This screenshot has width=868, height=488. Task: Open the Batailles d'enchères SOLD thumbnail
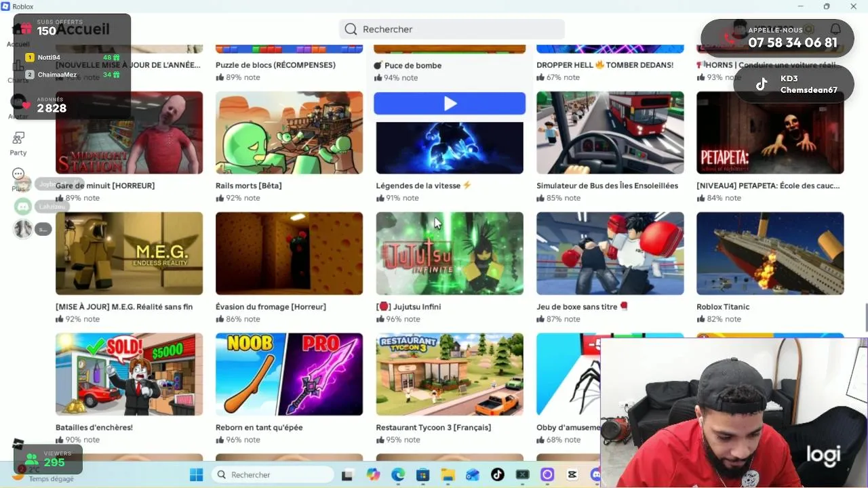129,374
